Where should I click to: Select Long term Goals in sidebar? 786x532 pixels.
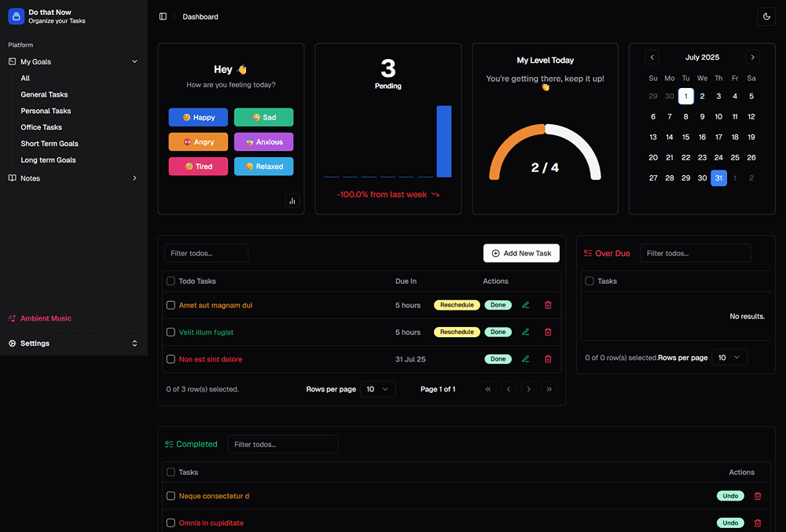[x=48, y=160]
